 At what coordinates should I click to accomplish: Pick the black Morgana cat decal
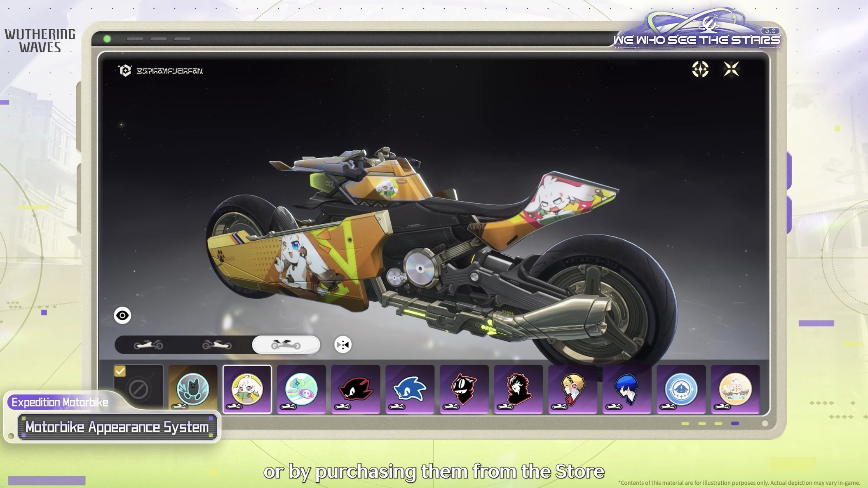tap(464, 389)
